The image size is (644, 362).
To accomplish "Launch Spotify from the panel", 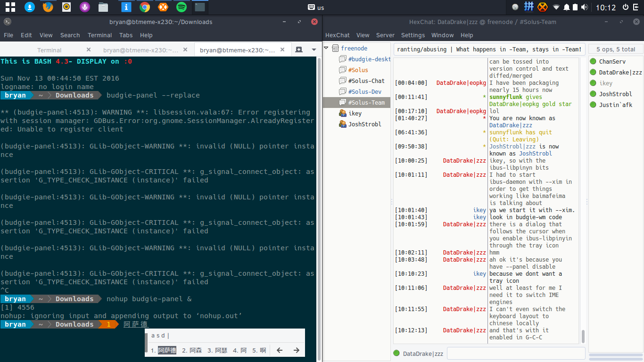I will click(x=181, y=7).
